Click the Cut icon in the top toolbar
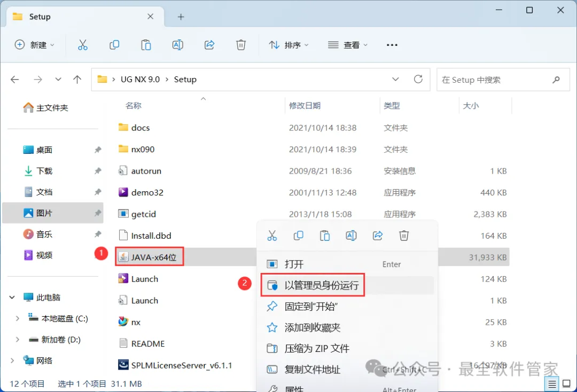The image size is (577, 392). point(83,45)
